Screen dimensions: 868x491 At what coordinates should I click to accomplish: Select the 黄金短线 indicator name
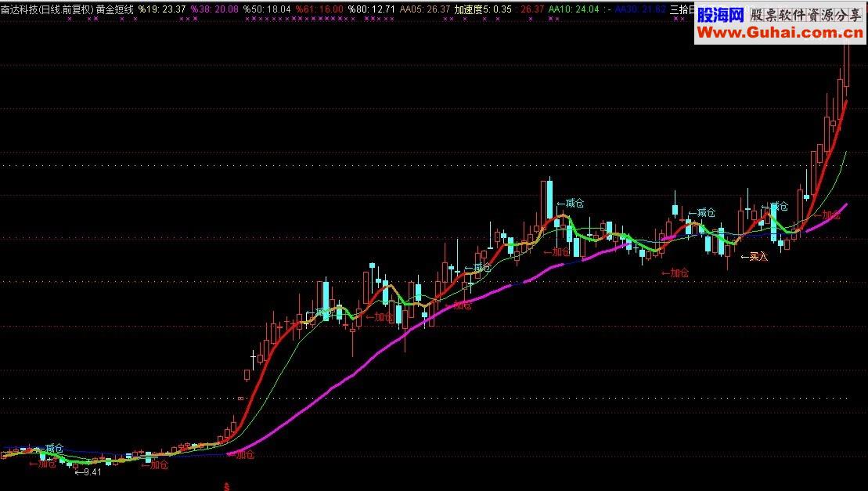pyautogui.click(x=114, y=9)
